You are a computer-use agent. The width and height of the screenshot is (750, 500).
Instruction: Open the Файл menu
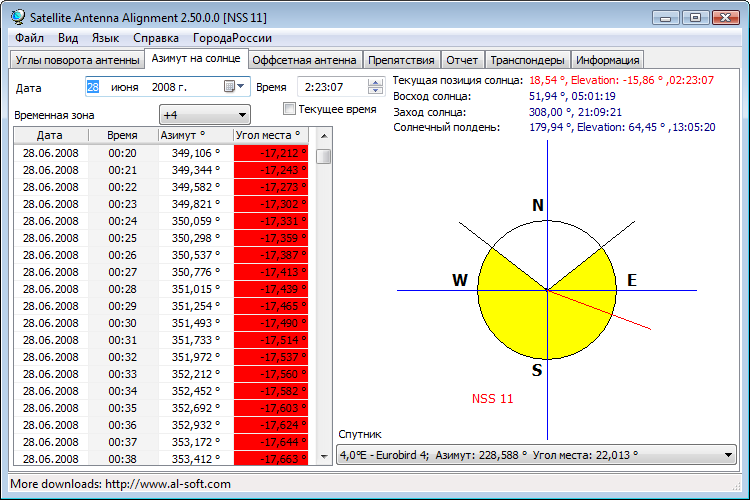(29, 38)
